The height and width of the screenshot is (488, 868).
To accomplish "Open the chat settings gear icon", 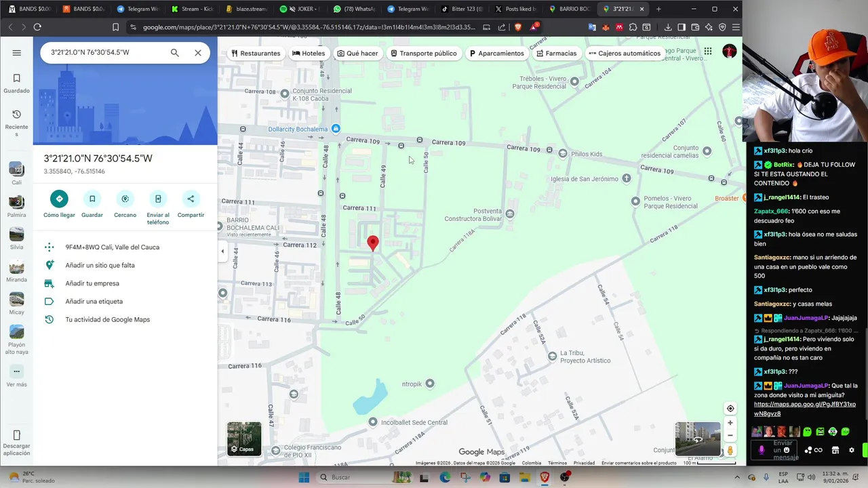I will (x=852, y=450).
